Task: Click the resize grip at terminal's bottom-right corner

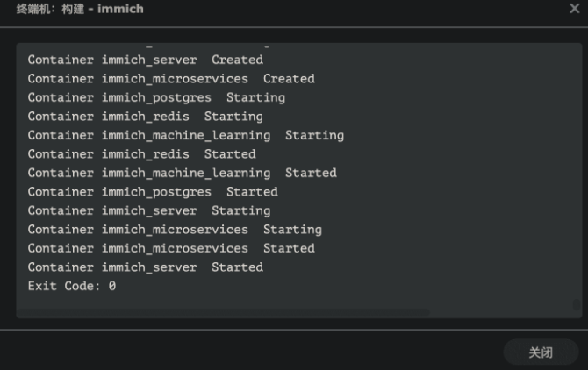Action: pos(577,304)
